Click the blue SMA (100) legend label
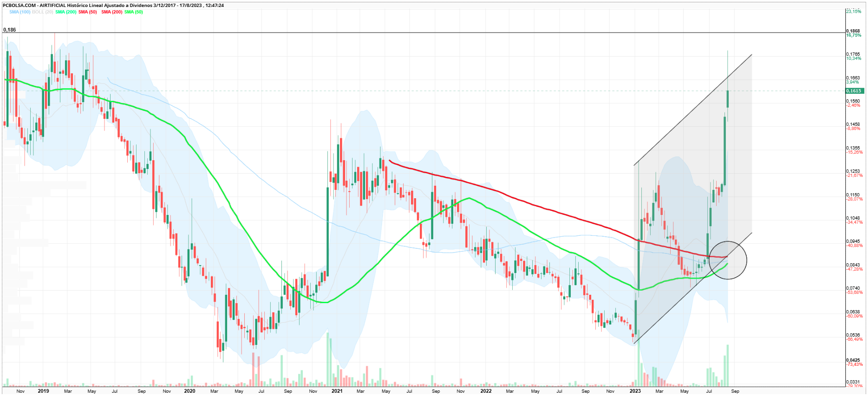Viewport: 868px width, 396px height. click(x=20, y=12)
